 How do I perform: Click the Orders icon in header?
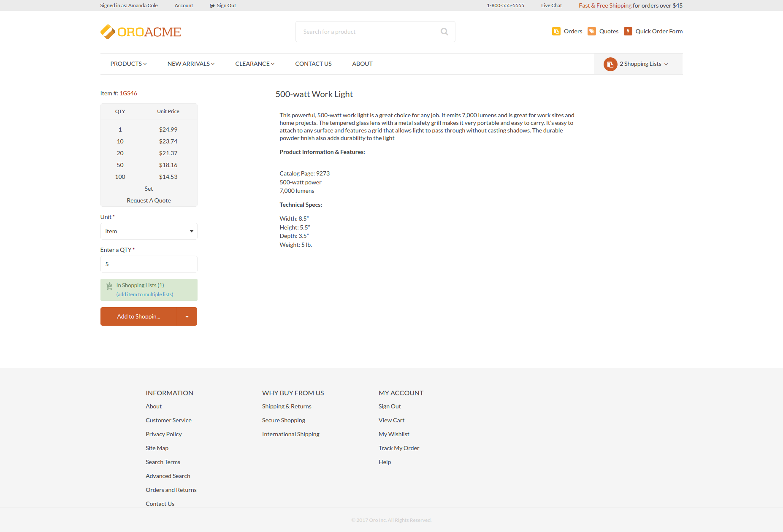tap(556, 31)
